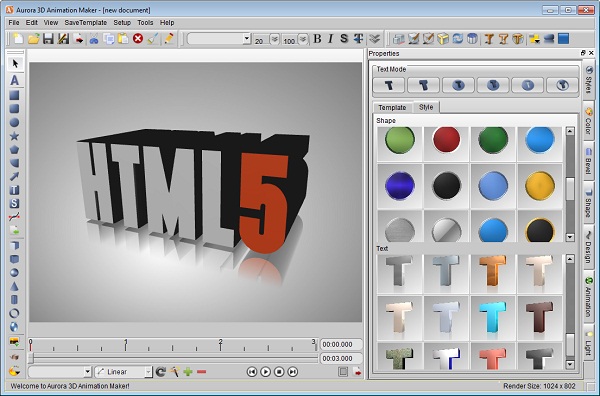Open a file with the folder icon
The height and width of the screenshot is (396, 600).
coord(33,39)
